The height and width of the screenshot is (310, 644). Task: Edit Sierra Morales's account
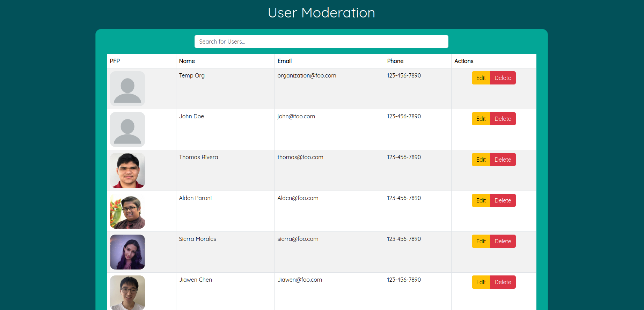pos(481,241)
